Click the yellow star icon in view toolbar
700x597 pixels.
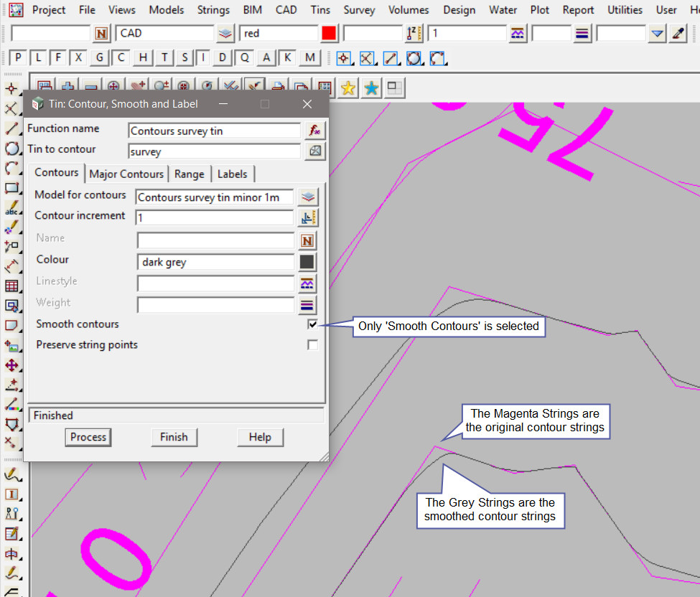pyautogui.click(x=348, y=88)
